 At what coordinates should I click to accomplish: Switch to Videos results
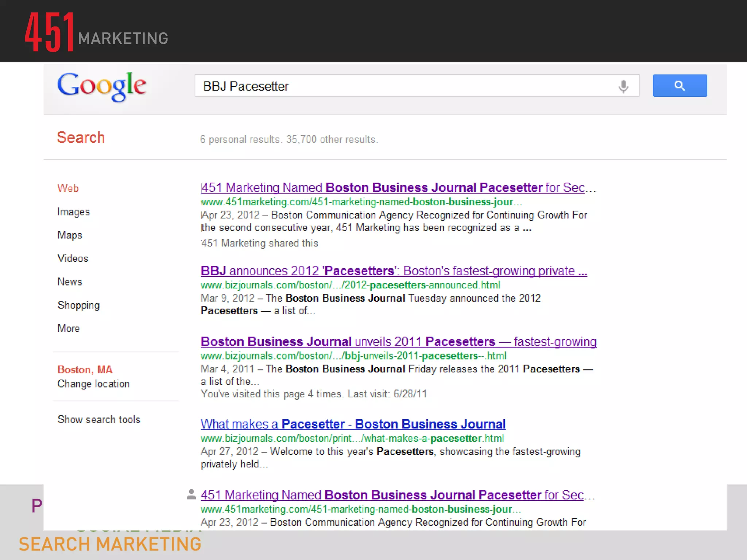[x=73, y=258]
